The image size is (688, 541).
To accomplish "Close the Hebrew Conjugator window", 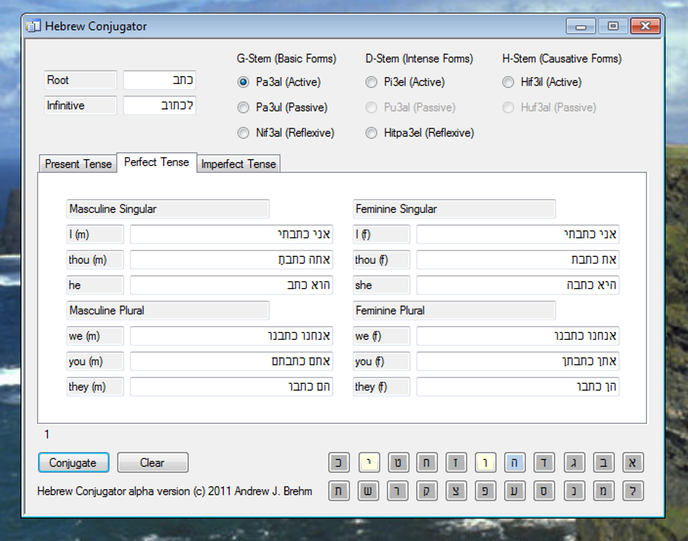I will click(x=645, y=26).
